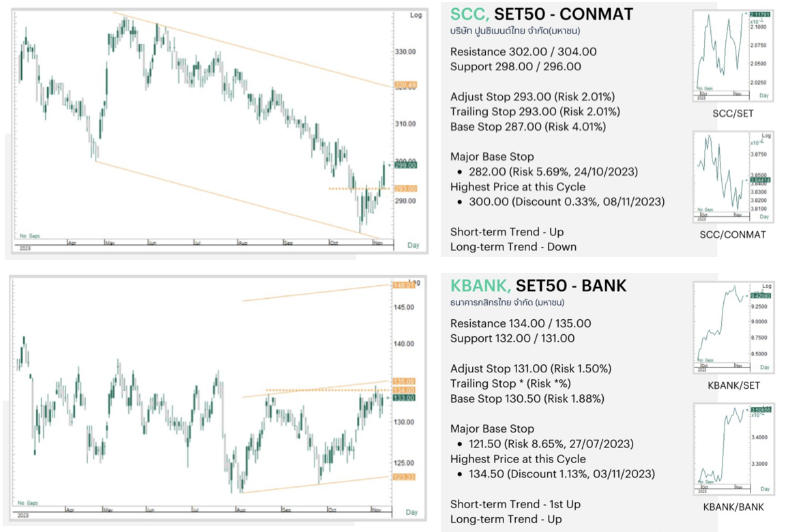Screen dimensions: 786x532
Task: Click the 'Day' timeframe label on SCC main chart
Action: (413, 245)
